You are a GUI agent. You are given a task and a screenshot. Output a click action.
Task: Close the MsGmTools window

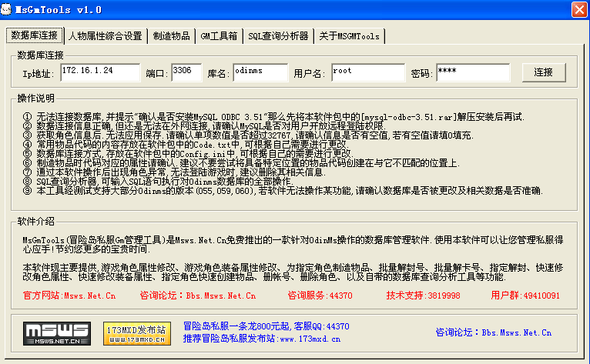point(579,9)
